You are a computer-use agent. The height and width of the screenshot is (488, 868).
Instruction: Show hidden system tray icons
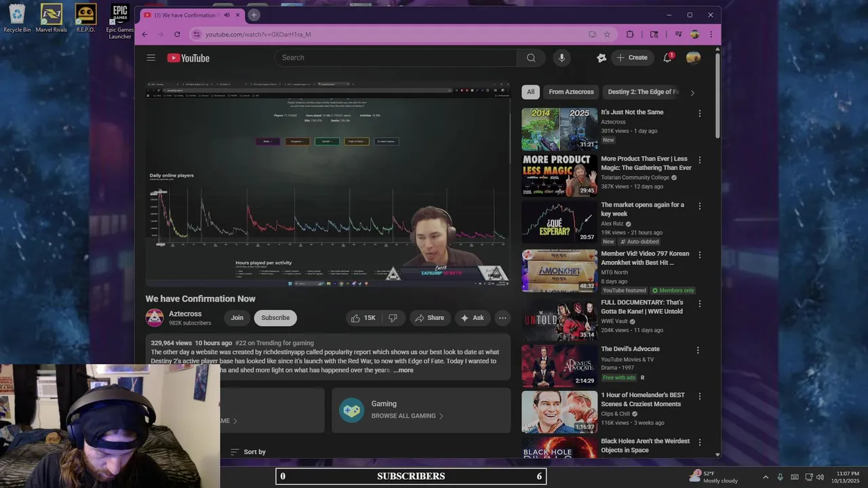[766, 477]
